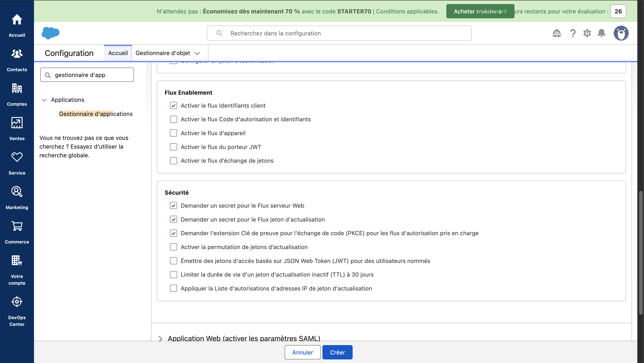Image resolution: width=644 pixels, height=363 pixels.
Task: Open Marketing from the left sidebar
Action: point(17,198)
